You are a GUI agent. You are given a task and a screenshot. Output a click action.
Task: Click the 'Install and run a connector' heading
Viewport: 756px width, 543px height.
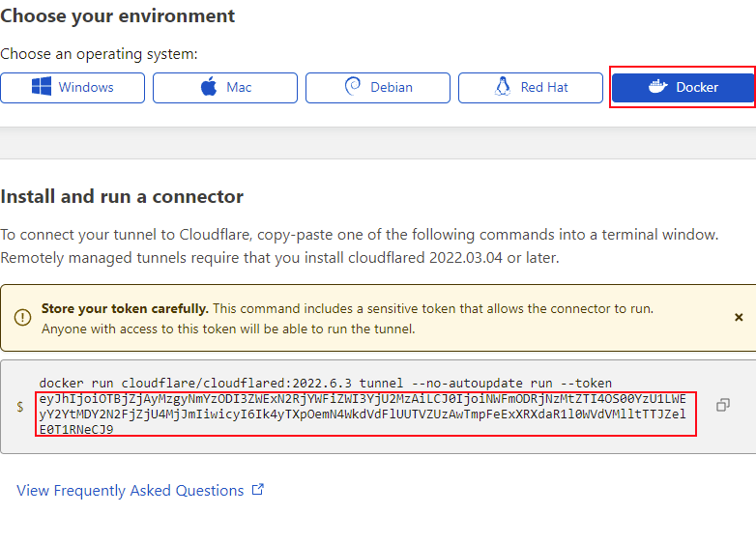122,197
